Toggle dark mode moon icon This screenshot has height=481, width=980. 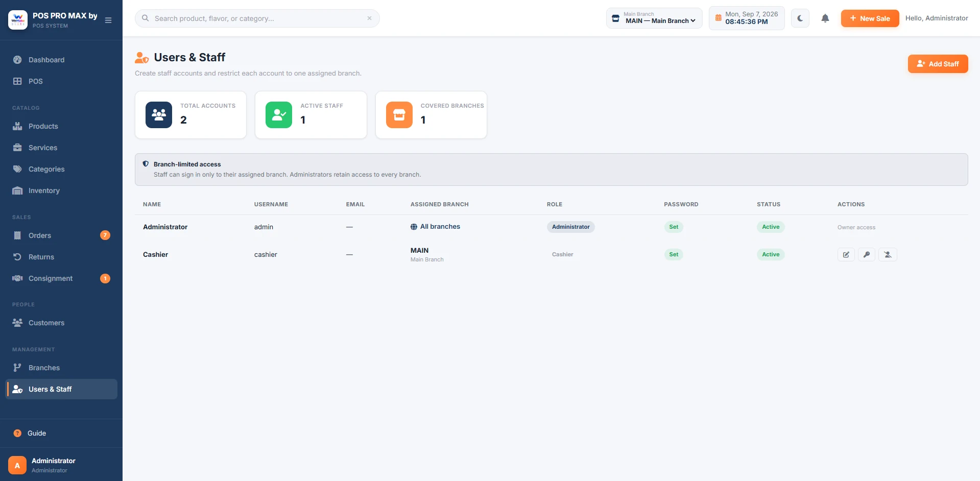(800, 18)
